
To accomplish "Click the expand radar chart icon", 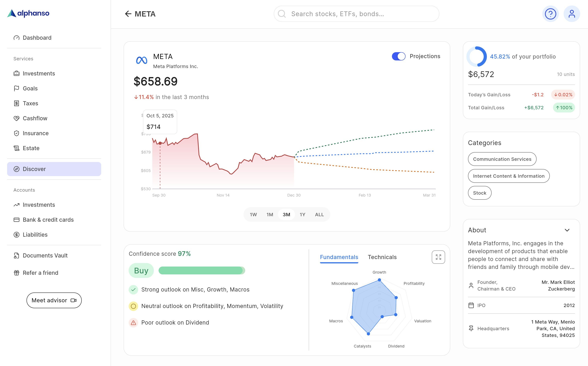I will pyautogui.click(x=438, y=257).
